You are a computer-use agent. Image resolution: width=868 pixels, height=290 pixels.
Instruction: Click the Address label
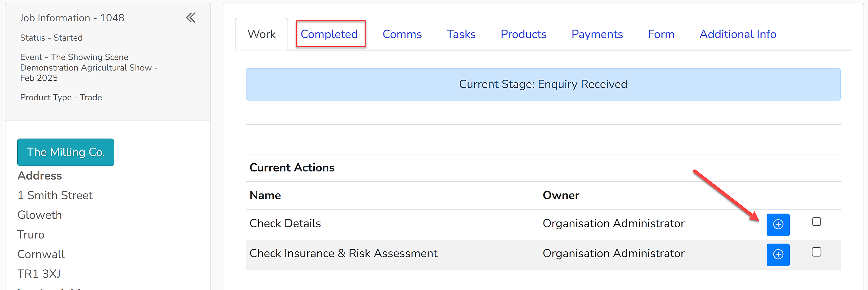point(40,176)
